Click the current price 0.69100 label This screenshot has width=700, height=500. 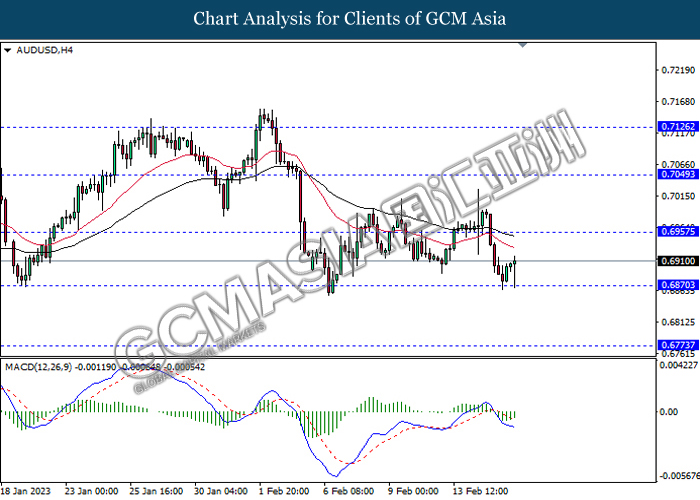tap(678, 261)
